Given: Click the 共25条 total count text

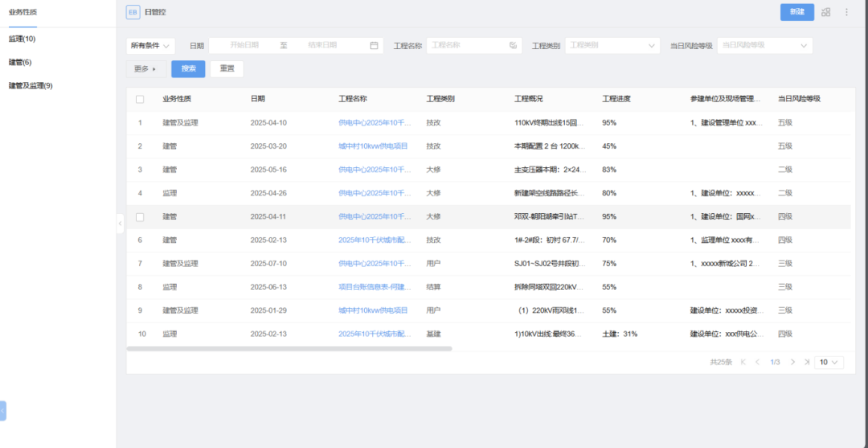Looking at the screenshot, I should (x=721, y=362).
